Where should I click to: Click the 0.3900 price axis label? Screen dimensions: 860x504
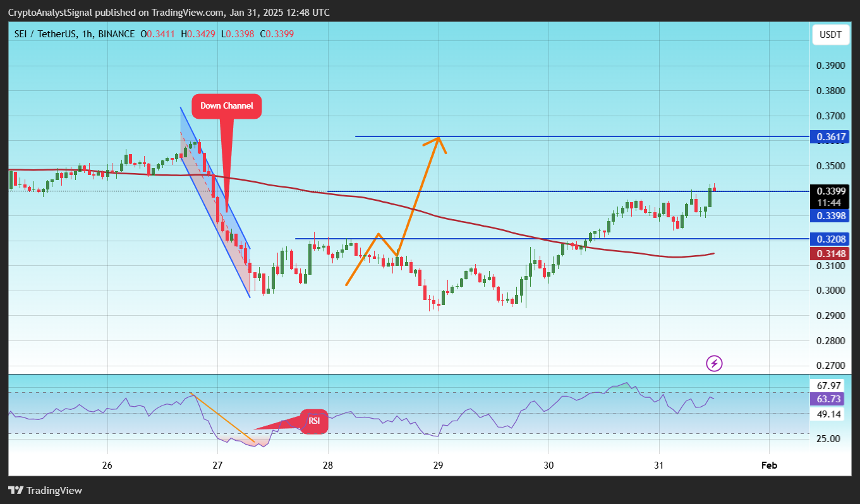(x=831, y=66)
